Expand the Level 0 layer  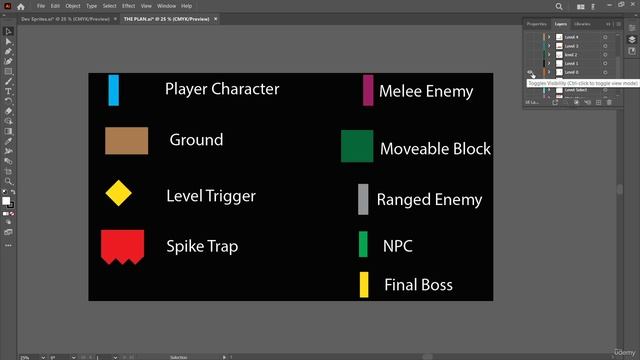click(549, 72)
